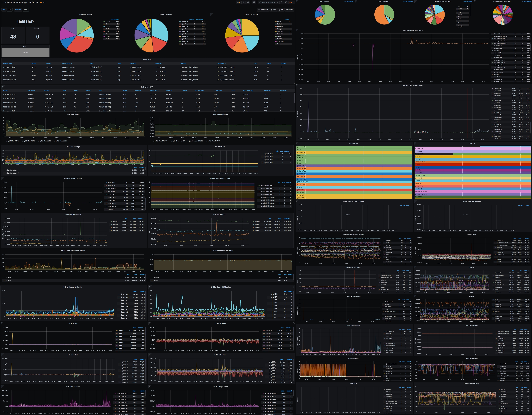Open the 30s refresh interval dropdown
Screen dimensions: 532x415
(291, 2)
